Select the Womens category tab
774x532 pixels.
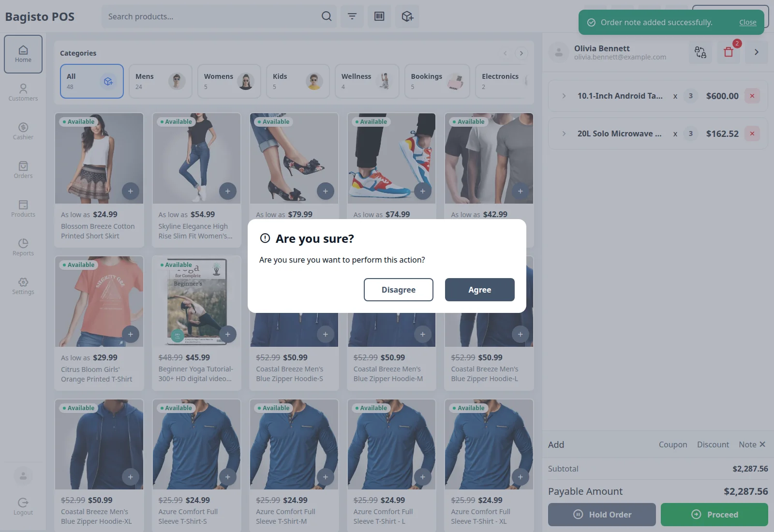[x=229, y=81]
